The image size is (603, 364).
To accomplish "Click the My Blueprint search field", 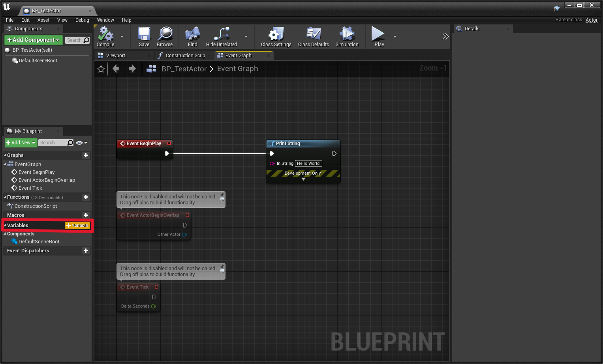I will 56,143.
